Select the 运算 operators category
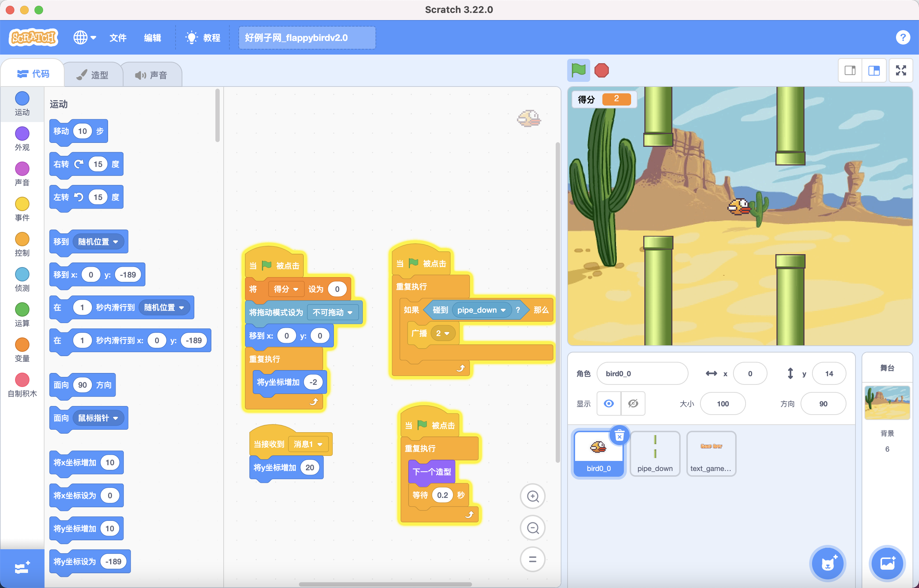 click(x=22, y=314)
